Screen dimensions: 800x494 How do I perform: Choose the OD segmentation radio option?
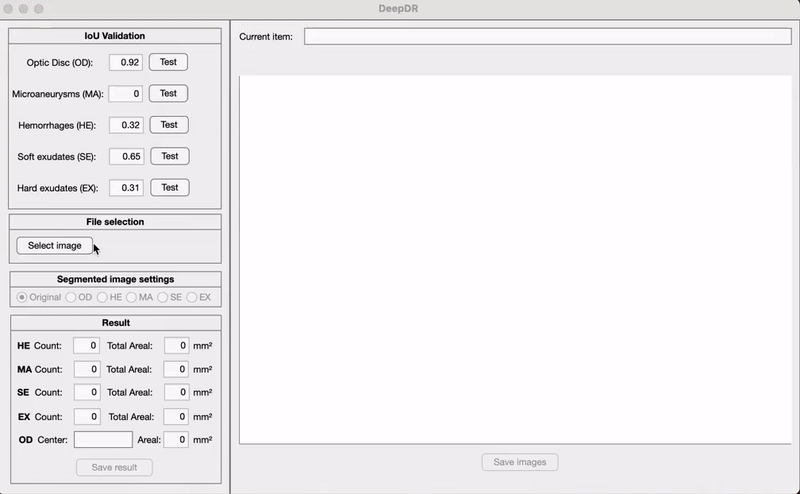tap(71, 297)
